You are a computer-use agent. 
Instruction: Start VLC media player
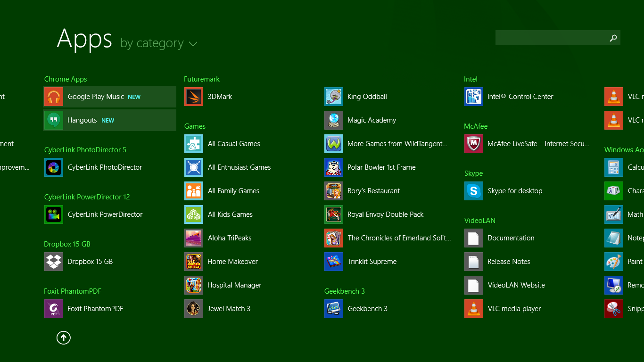point(514,309)
